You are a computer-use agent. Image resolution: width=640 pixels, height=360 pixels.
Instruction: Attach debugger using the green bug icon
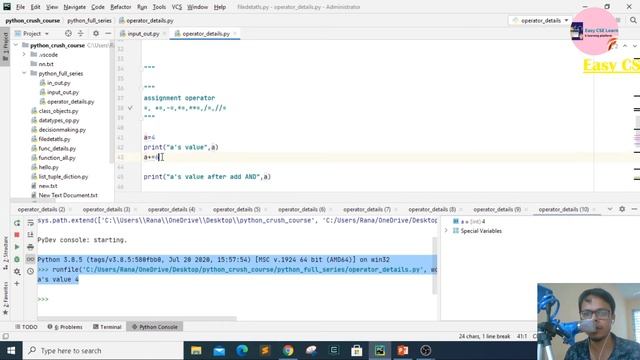17,259
